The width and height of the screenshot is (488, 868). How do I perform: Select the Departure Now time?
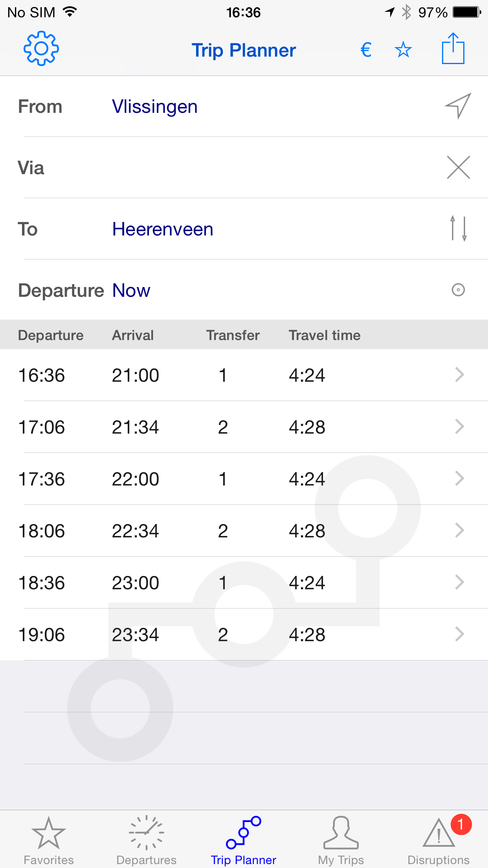click(131, 291)
